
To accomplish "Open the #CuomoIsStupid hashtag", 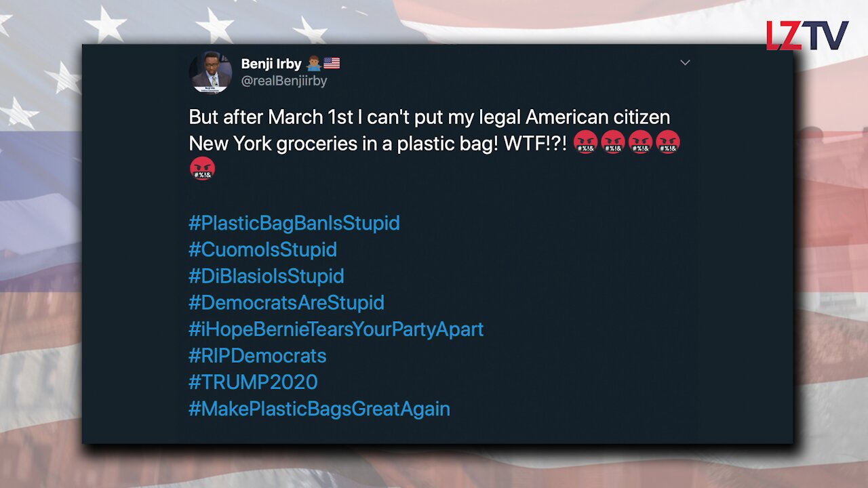I will [262, 249].
